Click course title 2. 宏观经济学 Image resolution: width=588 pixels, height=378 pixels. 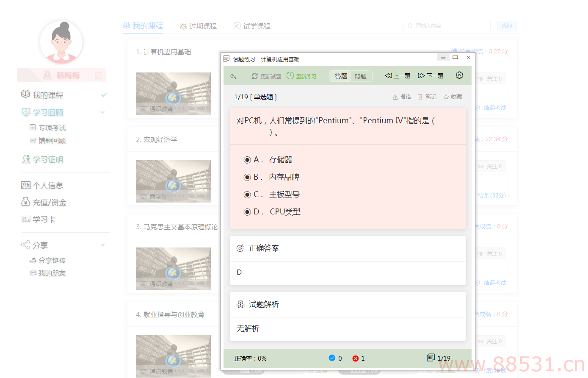pos(157,139)
